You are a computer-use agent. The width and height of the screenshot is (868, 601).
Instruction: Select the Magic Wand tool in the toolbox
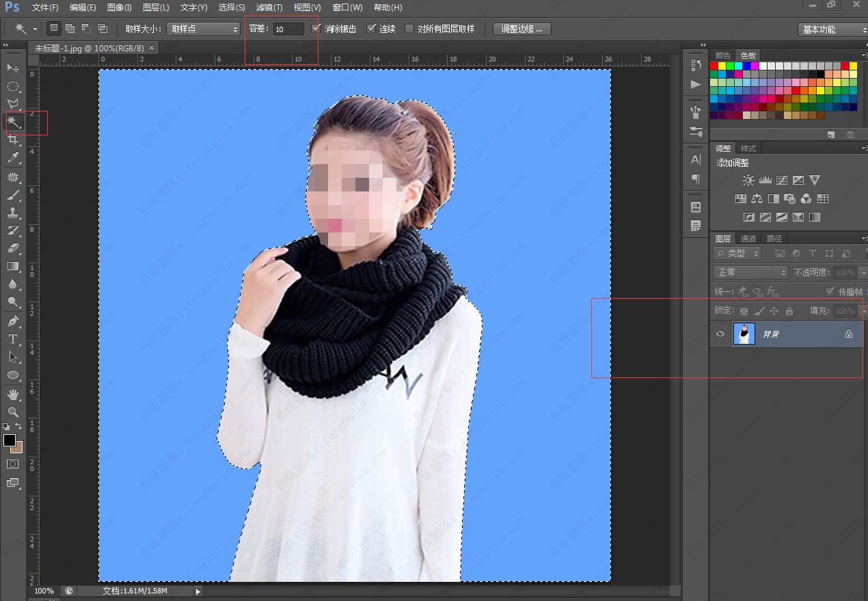click(x=13, y=122)
